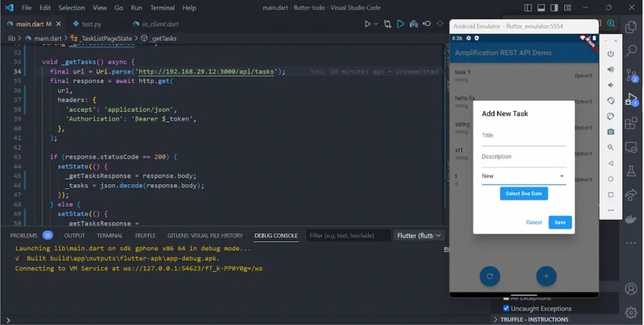This screenshot has height=325, width=644.
Task: Switch to GitLens Visual File History tab
Action: pyautogui.click(x=205, y=236)
